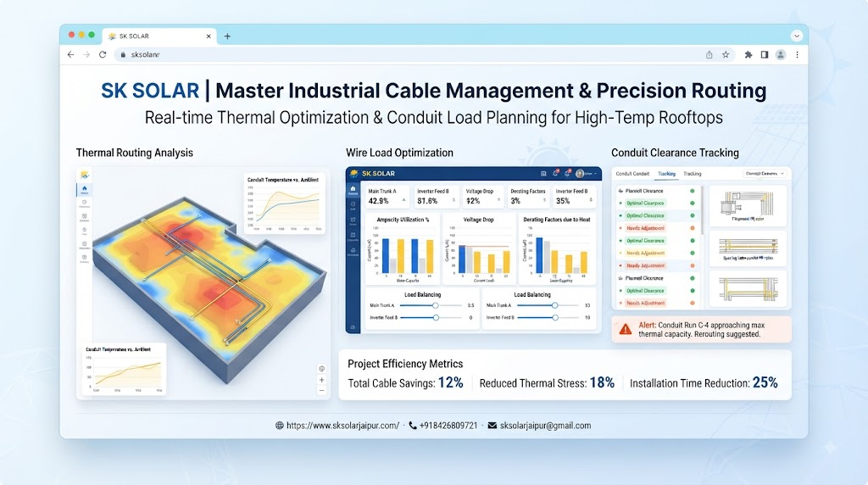Click the Ampacity Utilization % bar chart
Image resolution: width=868 pixels, height=485 pixels.
point(403,248)
